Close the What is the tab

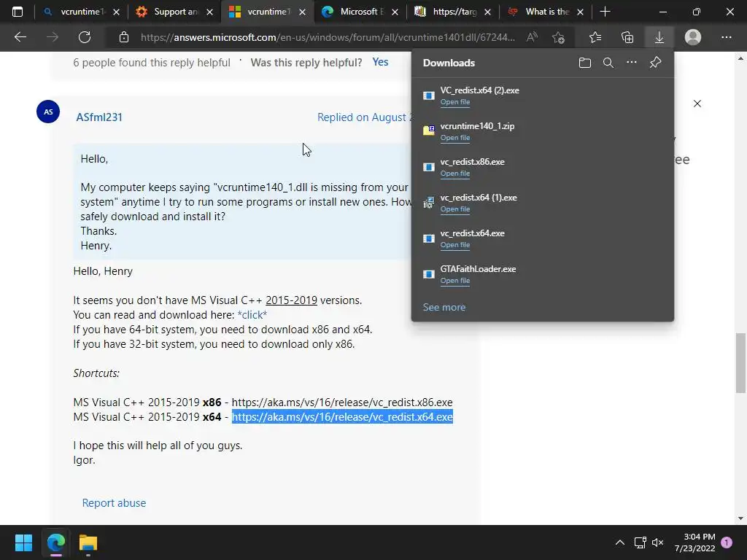coord(580,12)
